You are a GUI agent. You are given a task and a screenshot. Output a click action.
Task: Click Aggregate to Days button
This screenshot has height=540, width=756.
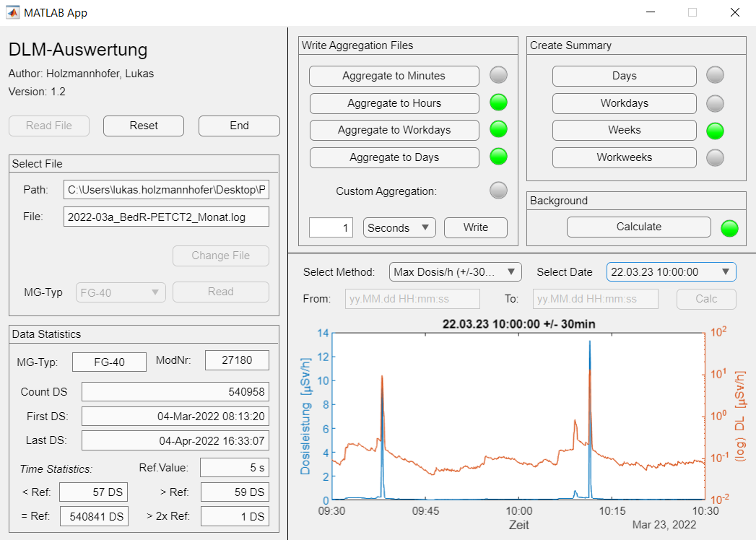[x=394, y=157]
